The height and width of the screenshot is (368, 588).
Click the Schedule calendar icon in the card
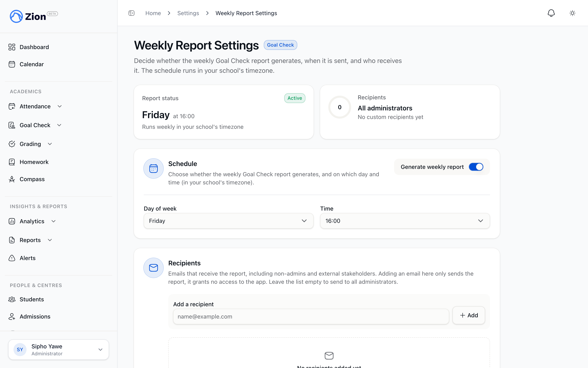coord(153,168)
